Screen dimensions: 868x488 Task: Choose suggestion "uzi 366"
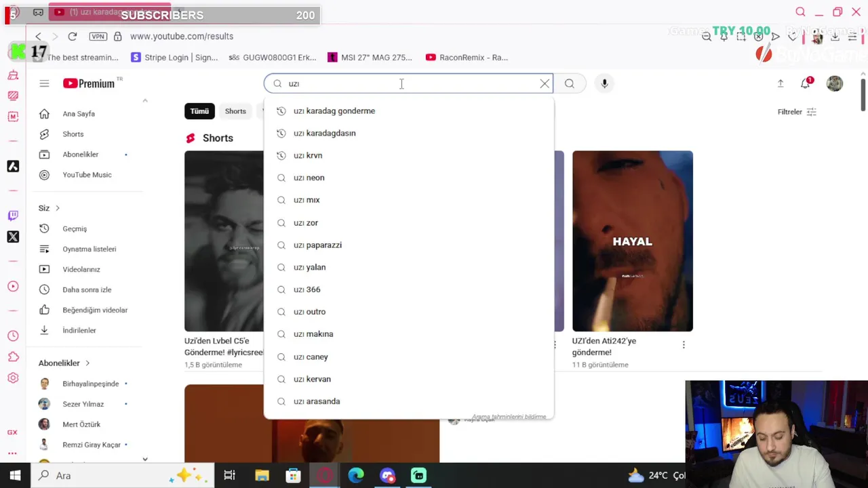pos(409,289)
